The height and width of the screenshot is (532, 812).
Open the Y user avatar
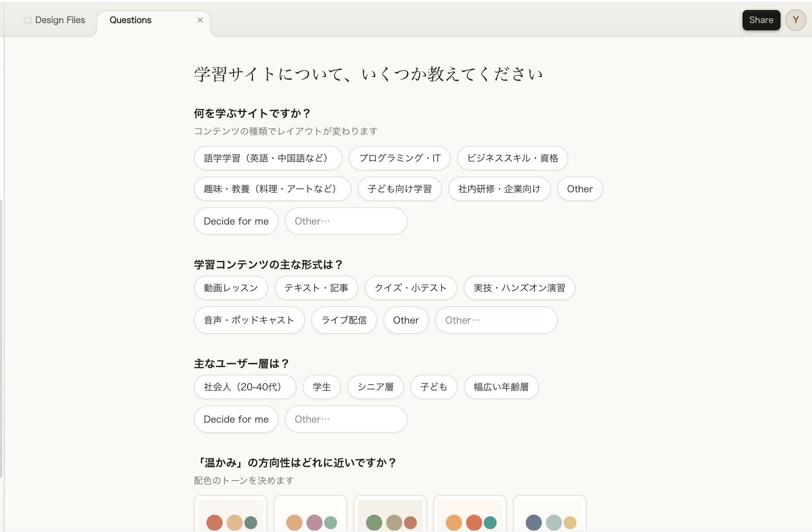coord(795,20)
